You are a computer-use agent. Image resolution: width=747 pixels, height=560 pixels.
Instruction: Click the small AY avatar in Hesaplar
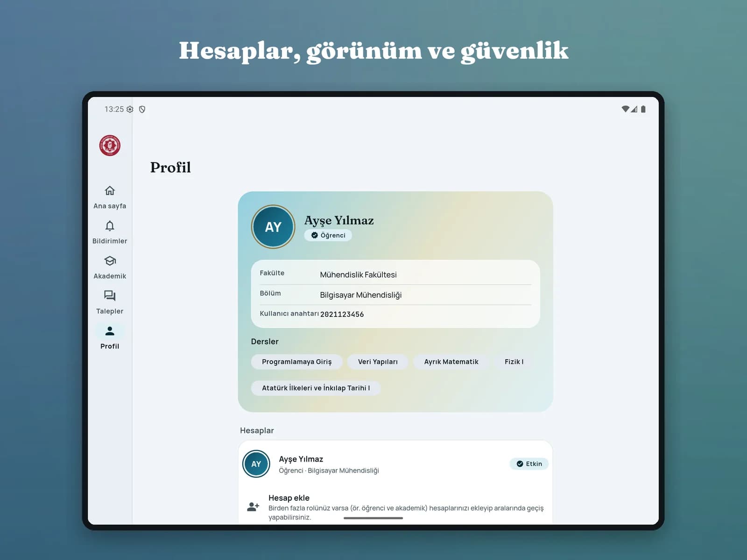coord(256,464)
